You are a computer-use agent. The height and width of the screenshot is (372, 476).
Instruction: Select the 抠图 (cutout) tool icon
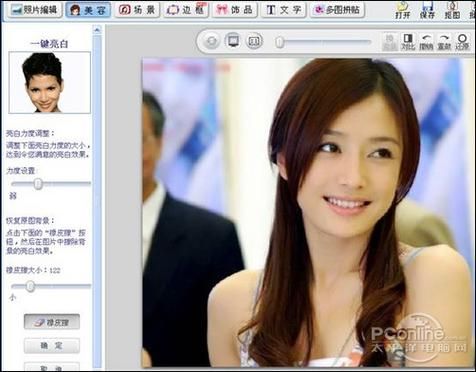point(452,10)
